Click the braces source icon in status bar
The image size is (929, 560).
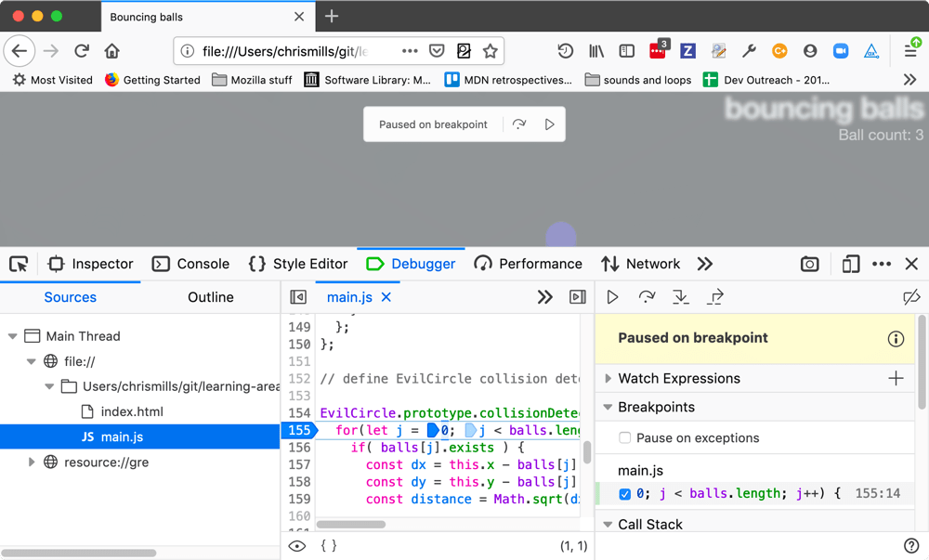[327, 546]
